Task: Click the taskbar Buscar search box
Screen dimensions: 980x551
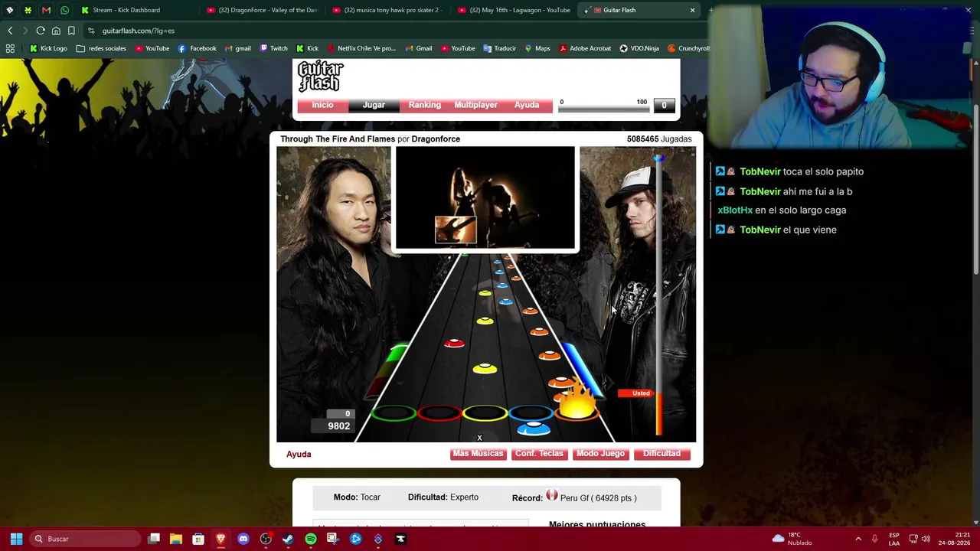Action: [x=85, y=539]
